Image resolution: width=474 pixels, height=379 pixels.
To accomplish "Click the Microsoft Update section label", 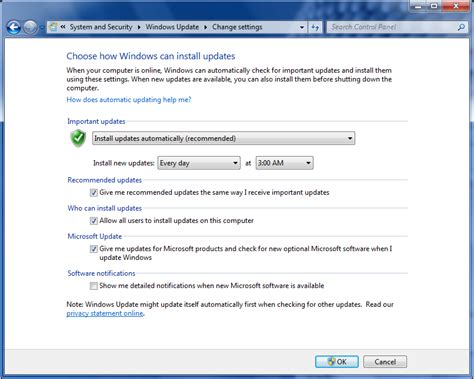I will pos(95,236).
